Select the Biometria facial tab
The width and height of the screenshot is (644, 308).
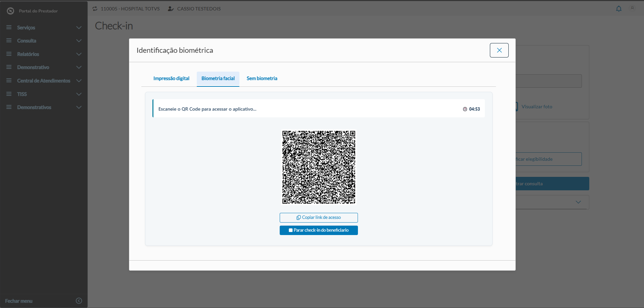point(218,79)
